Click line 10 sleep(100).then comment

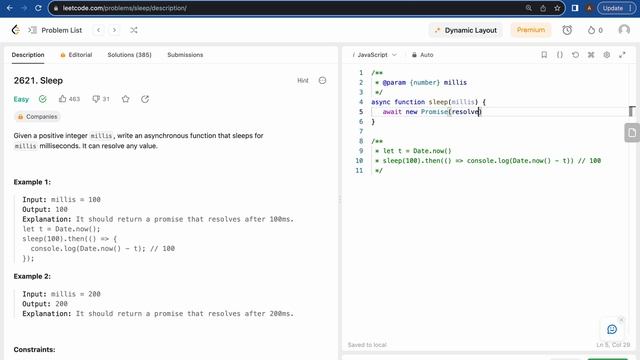point(488,160)
